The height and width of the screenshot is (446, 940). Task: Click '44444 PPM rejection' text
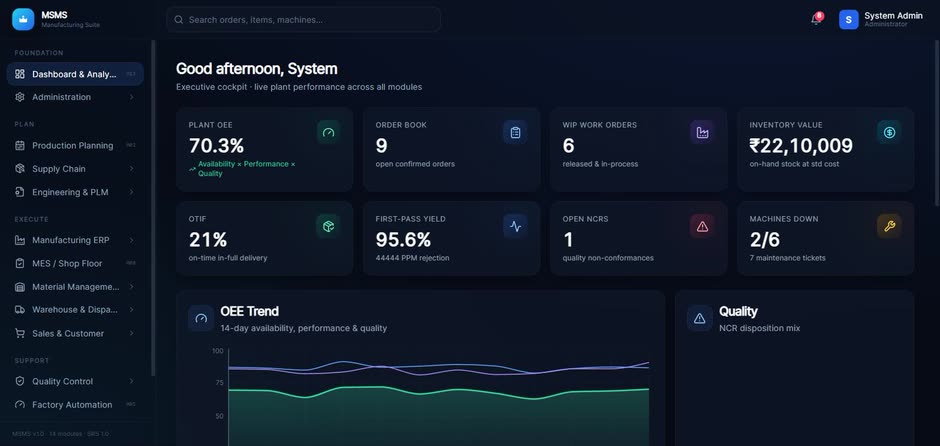412,258
